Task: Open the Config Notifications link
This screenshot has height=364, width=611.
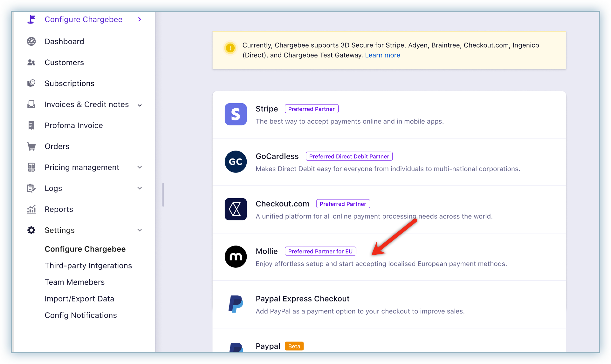Action: coord(80,315)
